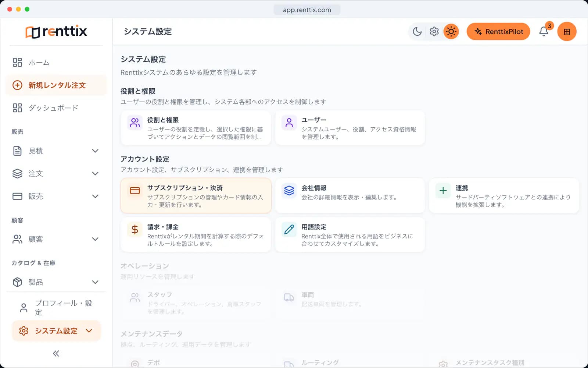Click システム設定 gear icon in sidebar
The width and height of the screenshot is (588, 368).
click(x=24, y=331)
